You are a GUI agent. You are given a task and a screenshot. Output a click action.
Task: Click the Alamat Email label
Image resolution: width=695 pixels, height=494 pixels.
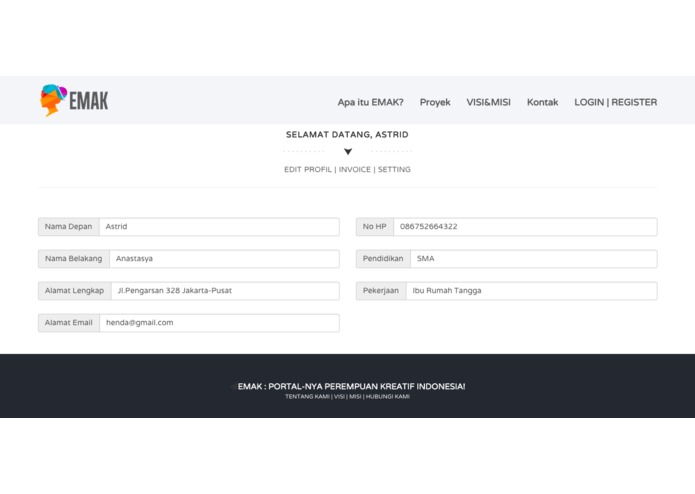point(69,323)
